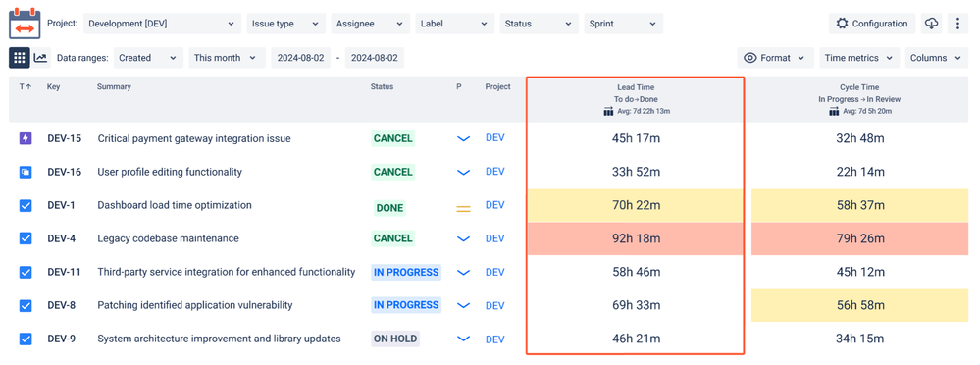Image resolution: width=980 pixels, height=365 pixels.
Task: Open issue DEV-4 key link
Action: tap(61, 238)
